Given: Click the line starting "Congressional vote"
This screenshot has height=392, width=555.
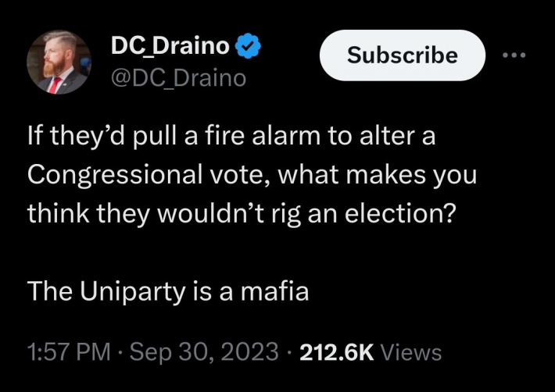Looking at the screenshot, I should 251,176.
